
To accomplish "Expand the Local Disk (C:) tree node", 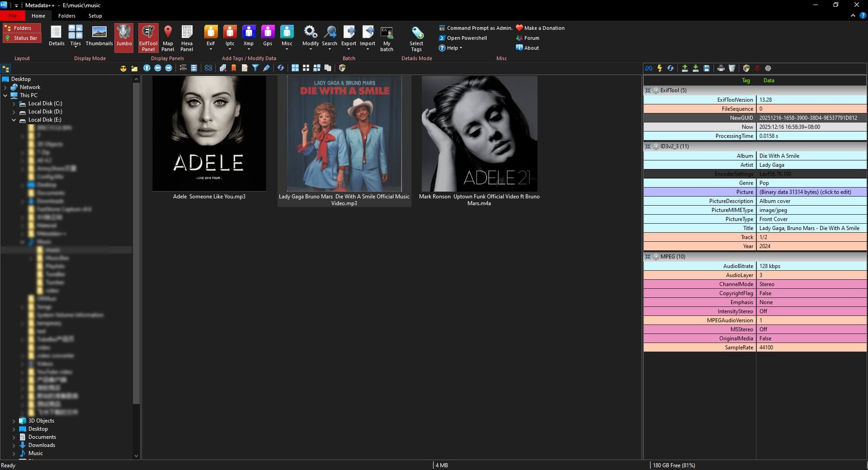I will click(14, 103).
